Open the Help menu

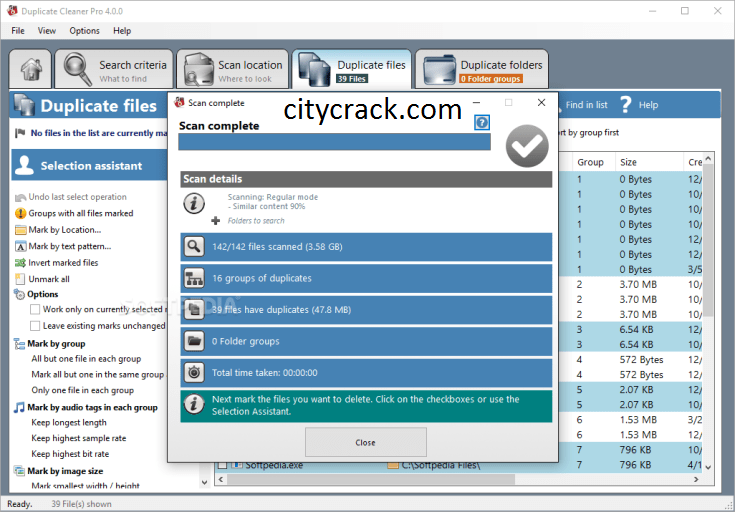(122, 30)
